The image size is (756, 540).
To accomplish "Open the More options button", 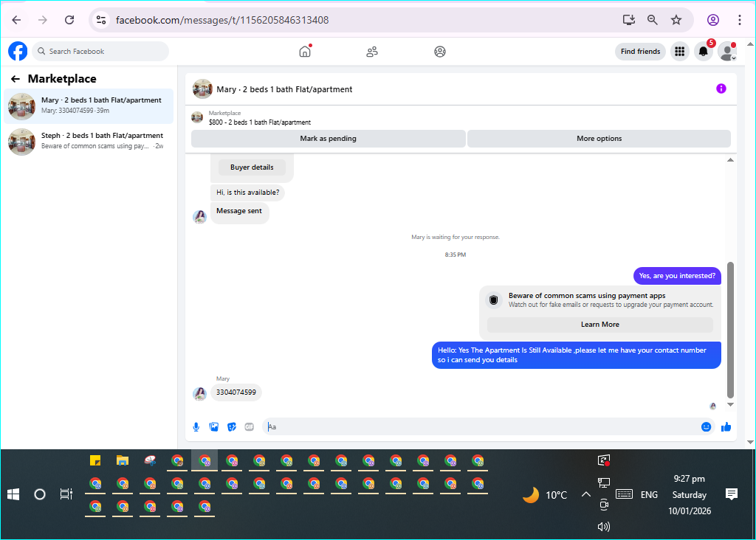I will click(x=599, y=139).
